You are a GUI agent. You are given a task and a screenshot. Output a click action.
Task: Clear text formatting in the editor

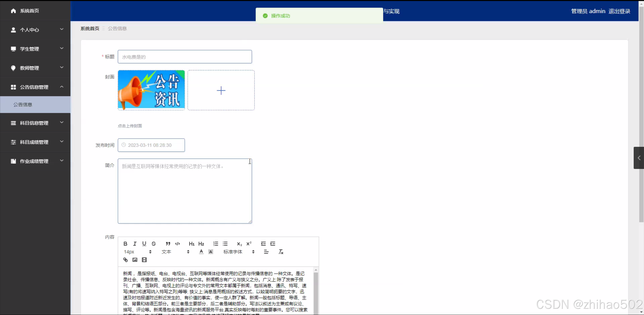click(x=281, y=252)
